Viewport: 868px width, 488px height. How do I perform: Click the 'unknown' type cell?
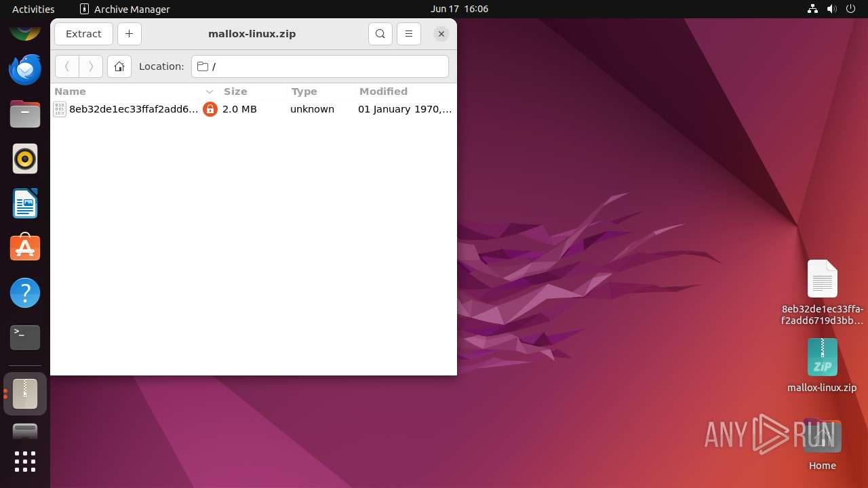point(312,109)
